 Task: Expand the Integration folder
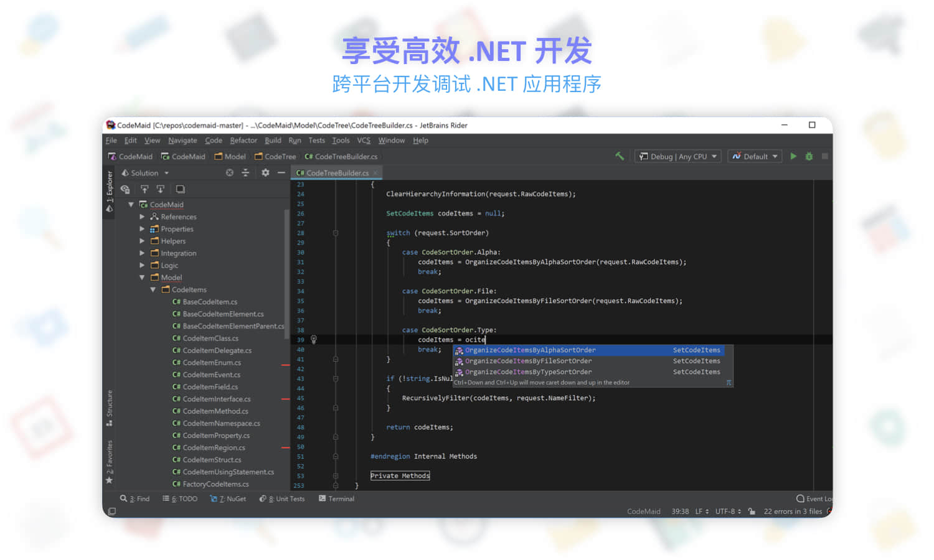(142, 253)
